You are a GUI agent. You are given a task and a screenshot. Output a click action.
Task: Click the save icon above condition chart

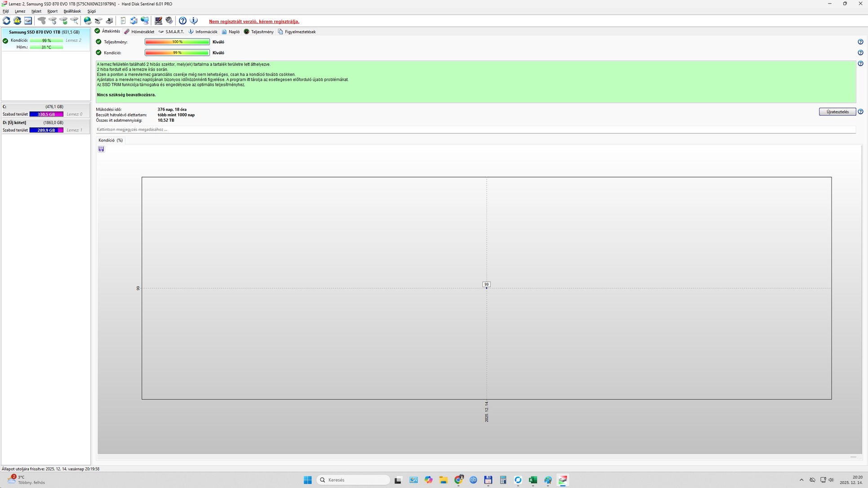click(101, 149)
